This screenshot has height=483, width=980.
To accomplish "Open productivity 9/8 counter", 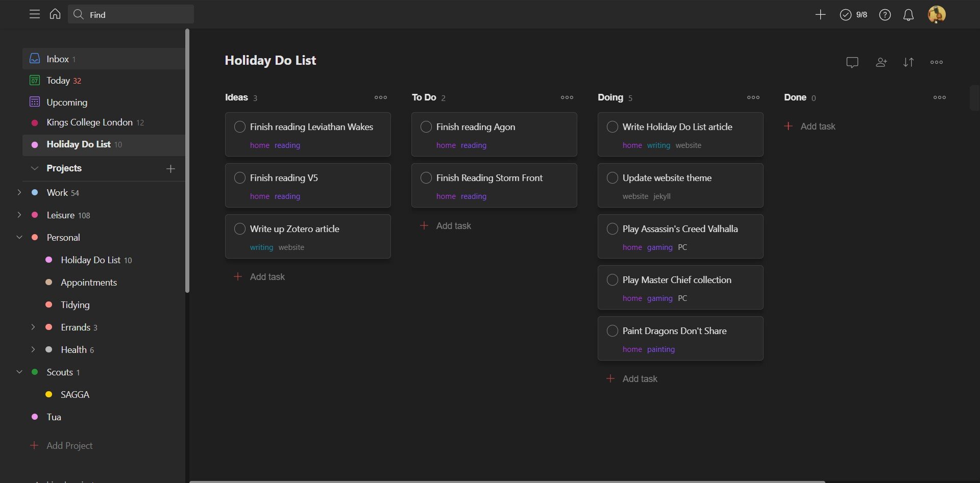I will click(853, 15).
